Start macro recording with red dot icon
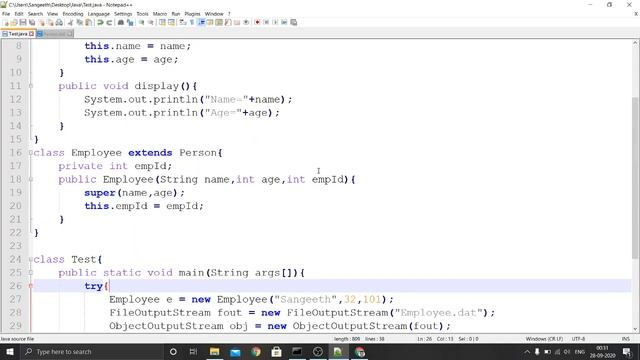Image resolution: width=640 pixels, height=360 pixels. pos(257,22)
